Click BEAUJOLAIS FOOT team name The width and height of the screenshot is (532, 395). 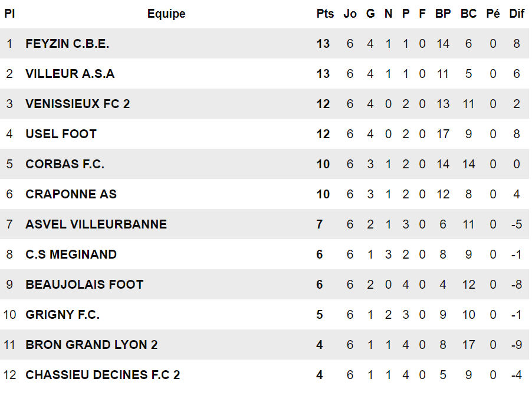click(84, 285)
